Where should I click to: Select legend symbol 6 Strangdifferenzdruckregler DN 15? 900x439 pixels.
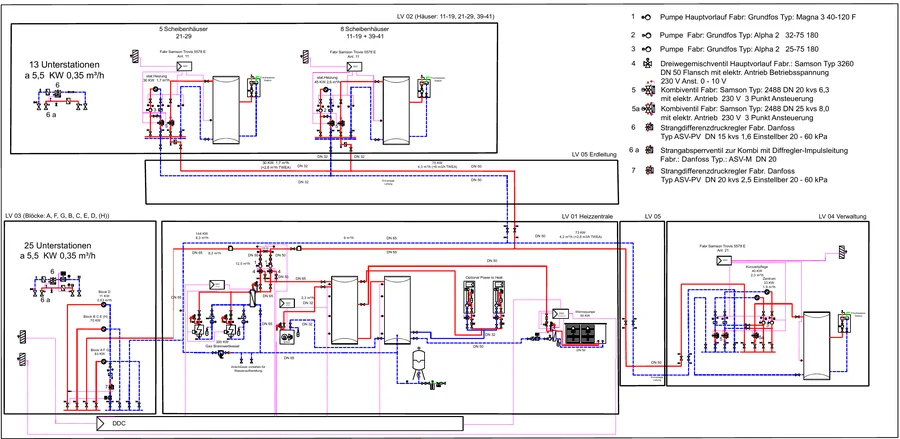[x=649, y=127]
